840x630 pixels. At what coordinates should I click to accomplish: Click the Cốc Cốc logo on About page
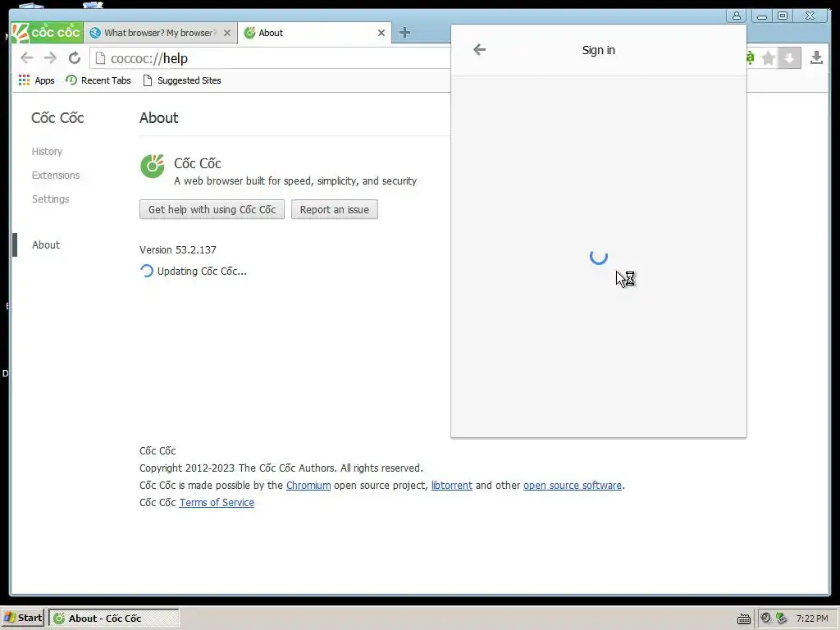153,166
